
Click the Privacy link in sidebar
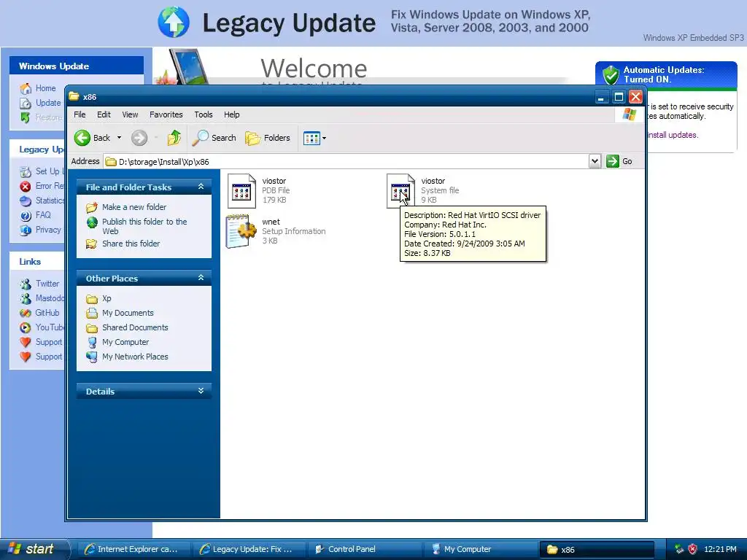coord(48,230)
